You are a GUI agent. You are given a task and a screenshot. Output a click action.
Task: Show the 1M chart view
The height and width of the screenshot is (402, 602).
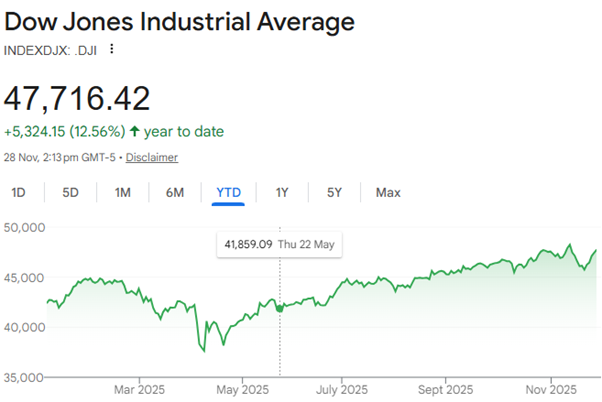click(x=122, y=192)
